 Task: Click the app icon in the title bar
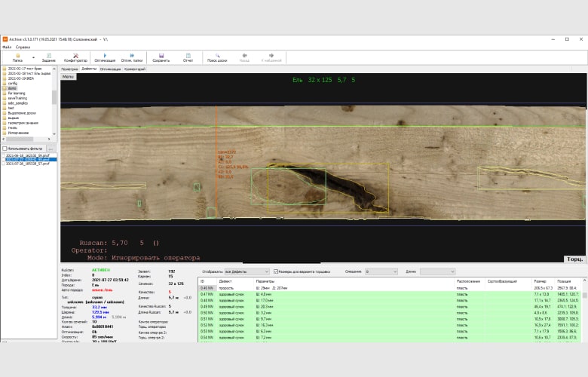(5, 39)
